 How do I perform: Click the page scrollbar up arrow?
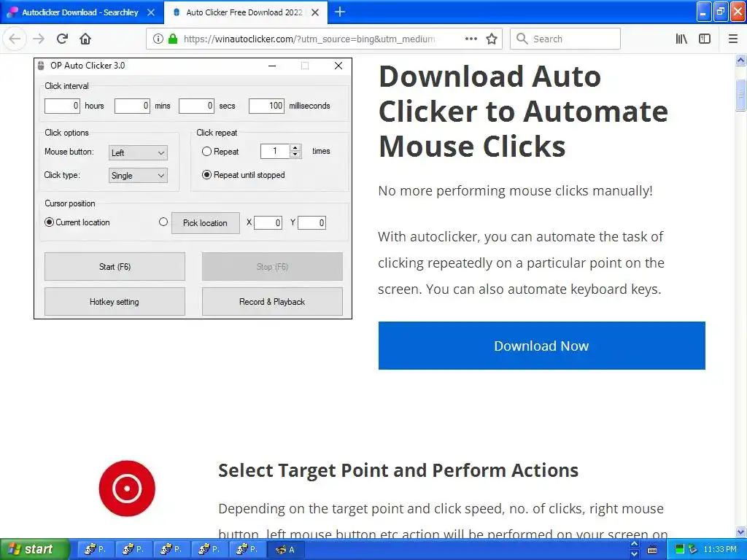click(x=741, y=60)
